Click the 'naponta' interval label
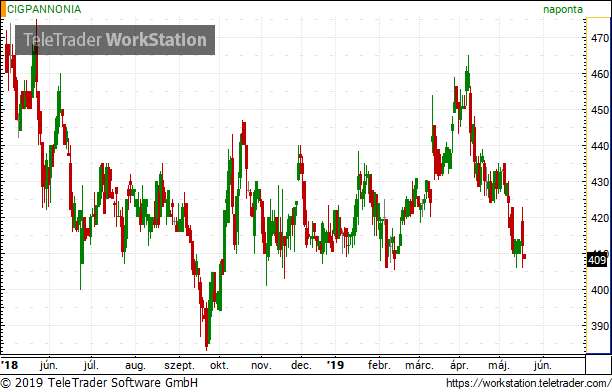 (563, 9)
